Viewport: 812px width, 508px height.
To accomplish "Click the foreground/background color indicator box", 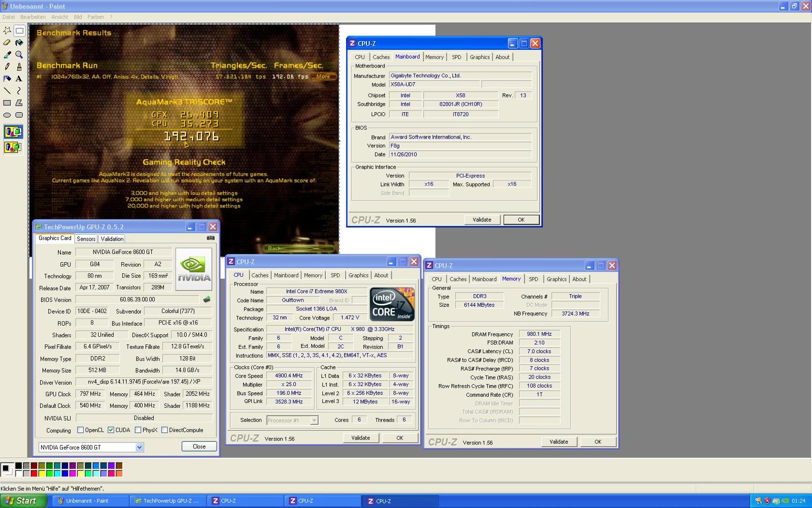I will point(8,469).
